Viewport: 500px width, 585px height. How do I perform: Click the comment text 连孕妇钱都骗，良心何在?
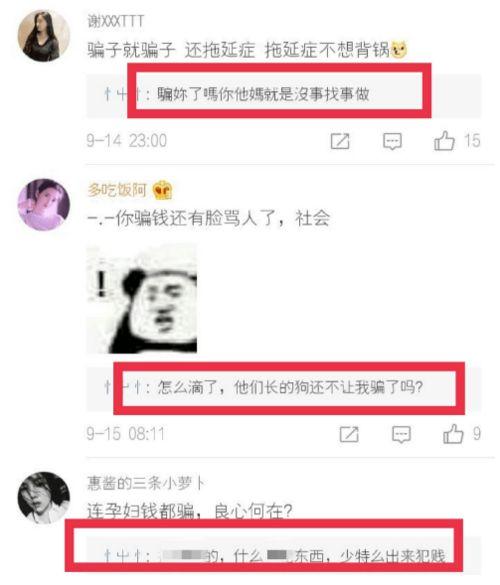pos(190,511)
